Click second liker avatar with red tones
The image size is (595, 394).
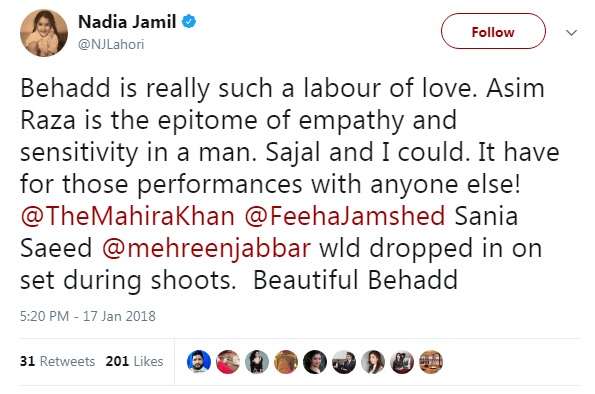(x=228, y=362)
